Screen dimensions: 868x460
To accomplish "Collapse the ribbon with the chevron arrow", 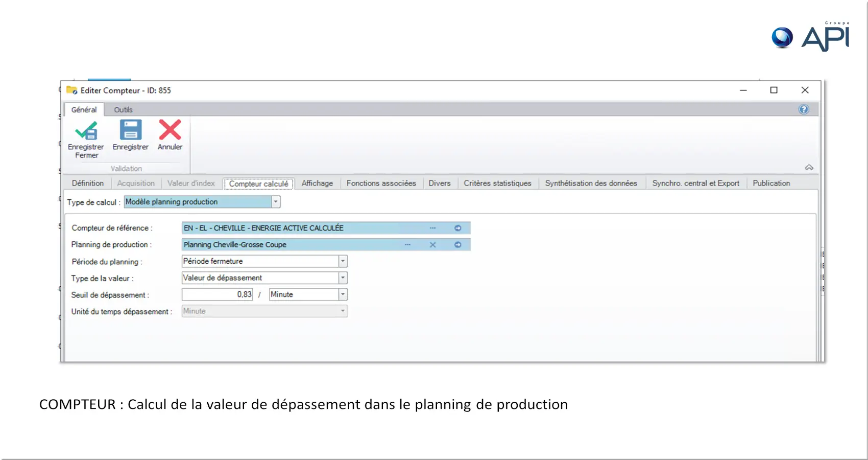I will click(x=809, y=167).
